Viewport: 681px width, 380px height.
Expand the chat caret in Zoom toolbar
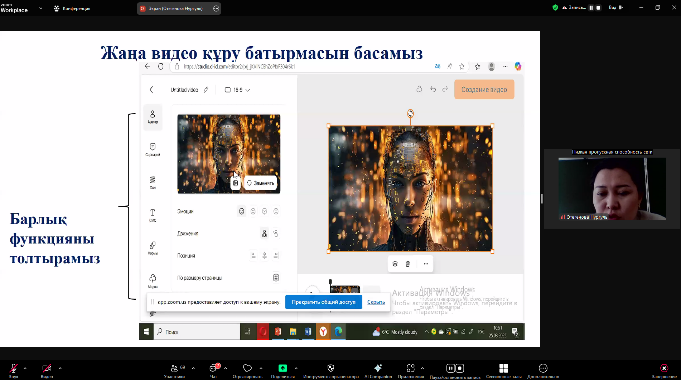[226, 368]
